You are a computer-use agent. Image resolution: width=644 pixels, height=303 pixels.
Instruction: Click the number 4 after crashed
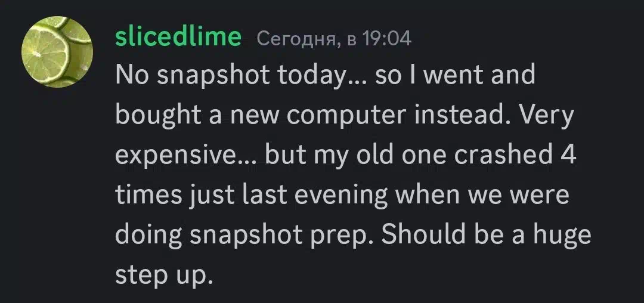tap(568, 154)
